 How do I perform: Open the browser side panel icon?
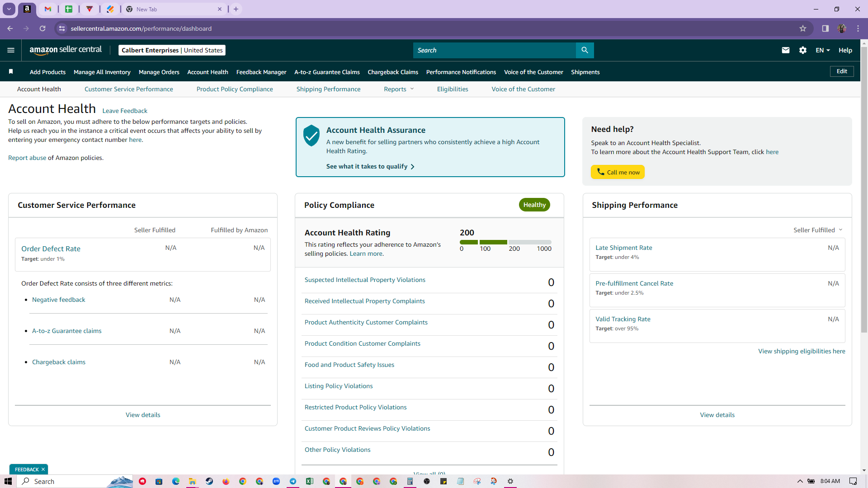pos(826,28)
